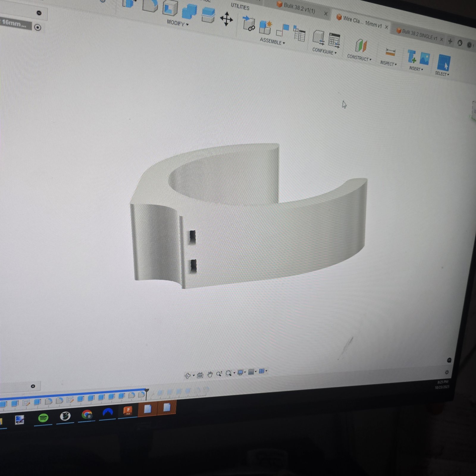
Task: Click the Look At navigation icon
Action: coord(200,375)
